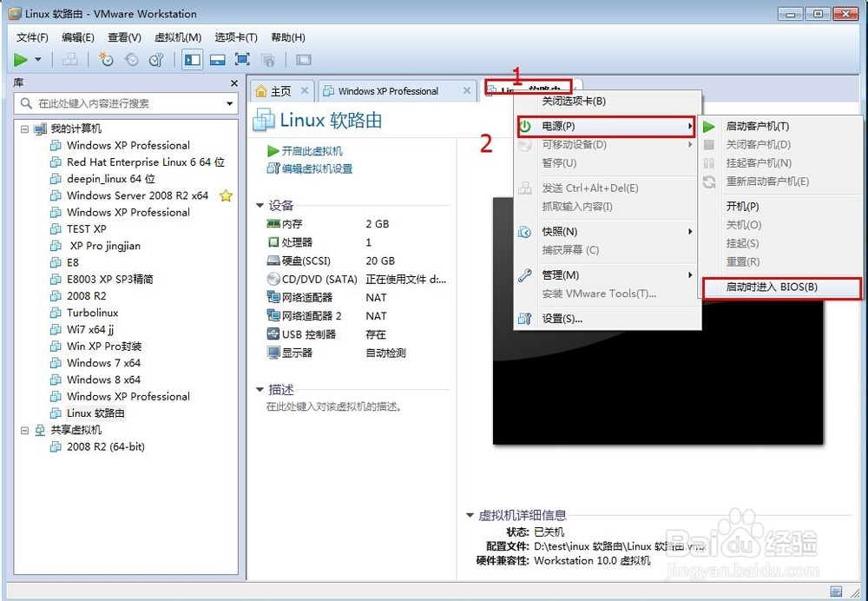Screen dimensions: 868x601
Task: Collapse the 虚拟机详细信息 section
Action: (x=470, y=516)
